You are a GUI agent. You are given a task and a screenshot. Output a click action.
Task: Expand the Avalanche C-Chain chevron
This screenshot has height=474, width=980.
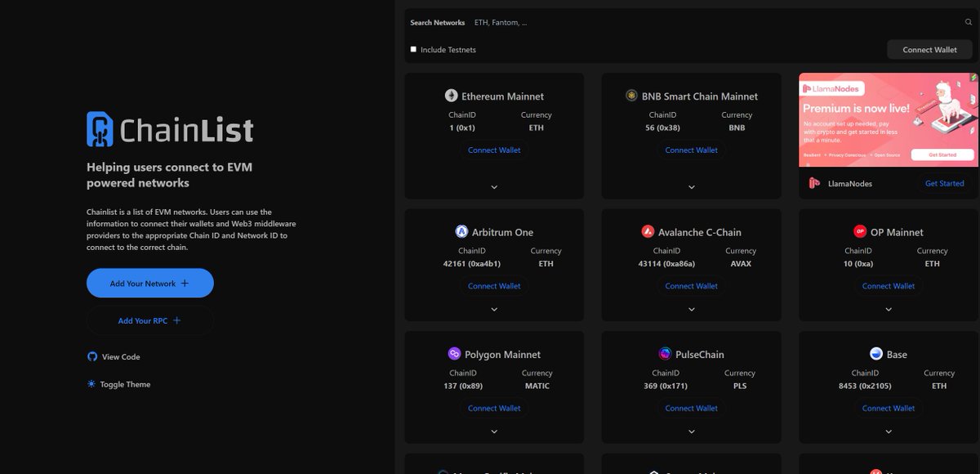click(691, 309)
